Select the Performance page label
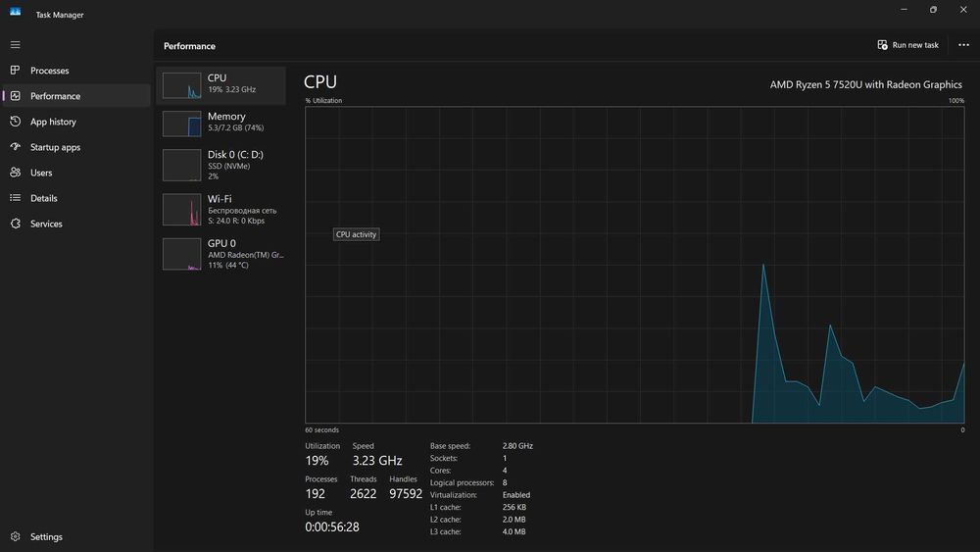The height and width of the screenshot is (552, 980). tap(55, 96)
